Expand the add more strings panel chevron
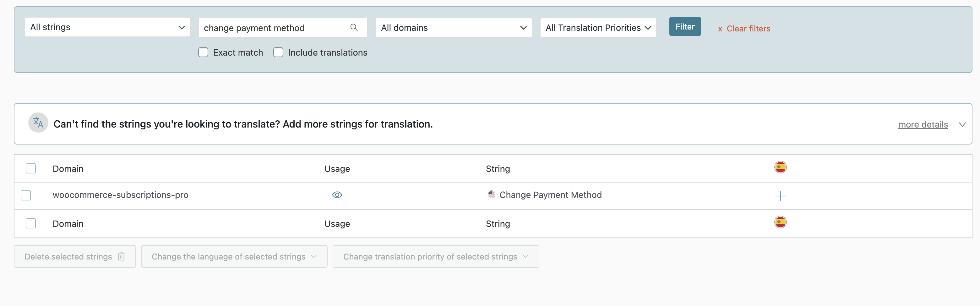This screenshot has width=980, height=306. pos(962,124)
